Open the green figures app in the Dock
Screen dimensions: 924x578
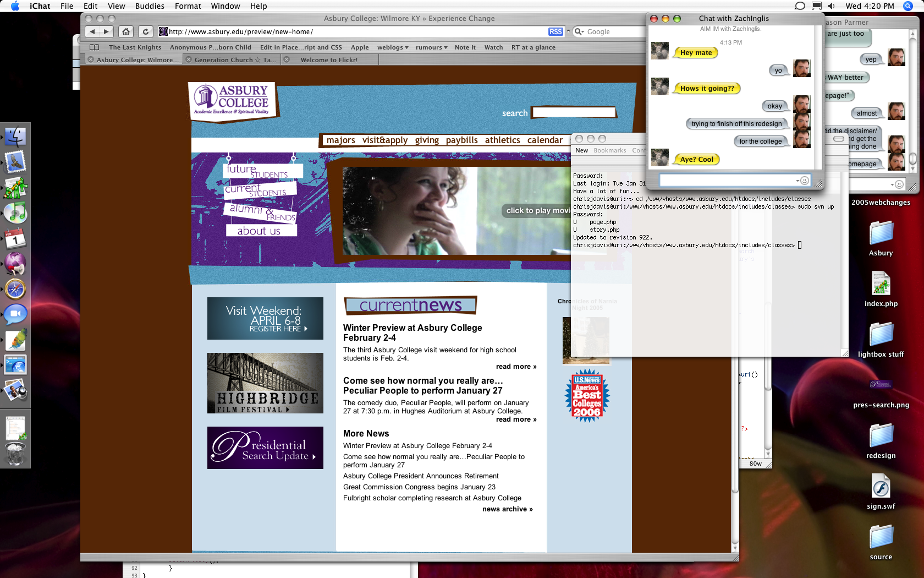[x=15, y=188]
